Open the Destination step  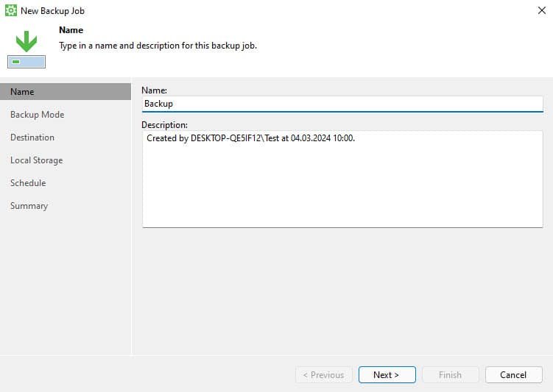tap(32, 138)
